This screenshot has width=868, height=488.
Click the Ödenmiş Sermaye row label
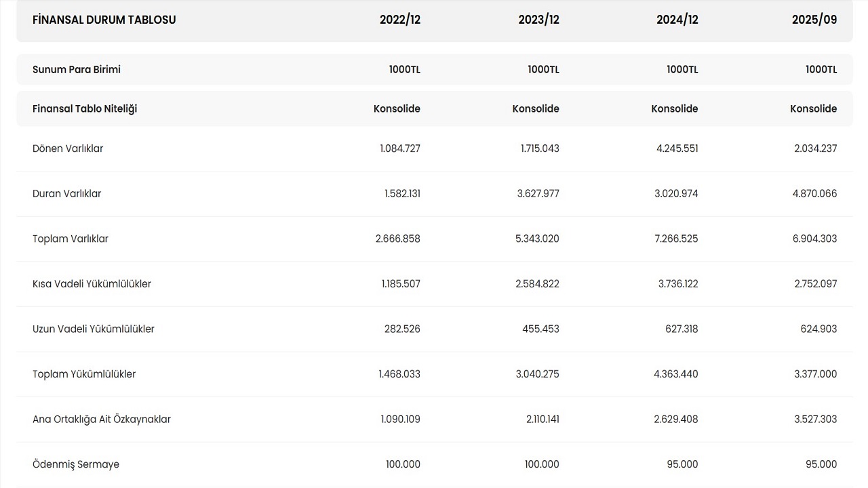click(x=76, y=464)
